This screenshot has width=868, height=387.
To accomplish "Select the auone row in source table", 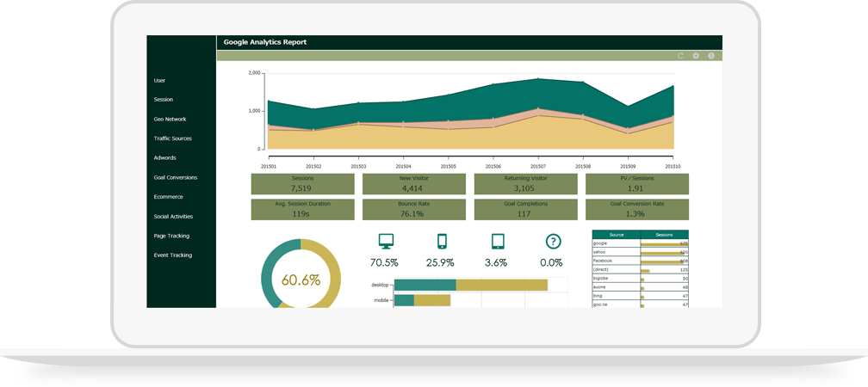I will 641,287.
